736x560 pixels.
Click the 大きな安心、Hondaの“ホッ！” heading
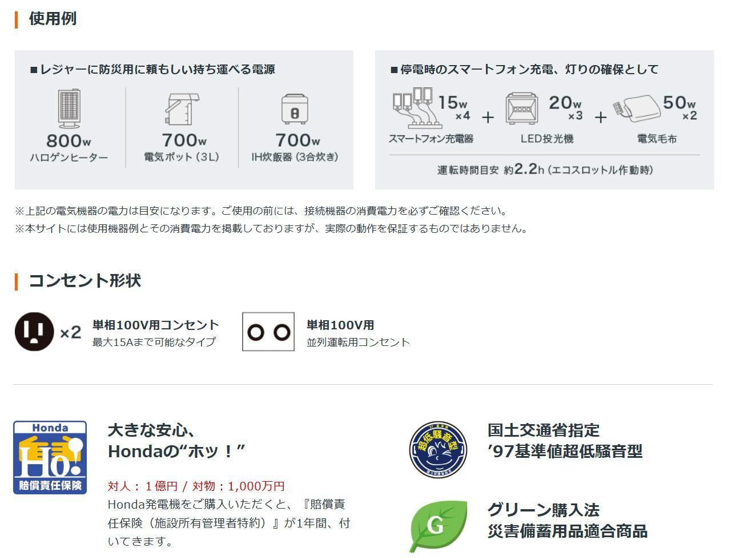(177, 440)
